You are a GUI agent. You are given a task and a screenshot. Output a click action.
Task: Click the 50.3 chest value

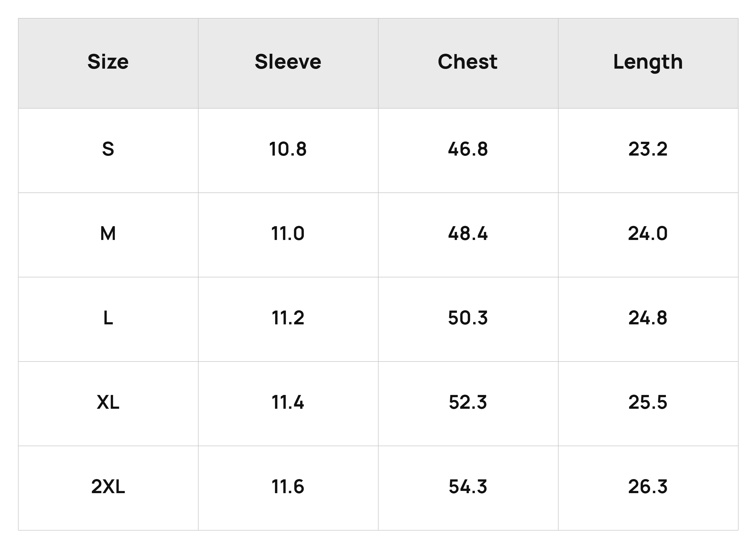(468, 318)
